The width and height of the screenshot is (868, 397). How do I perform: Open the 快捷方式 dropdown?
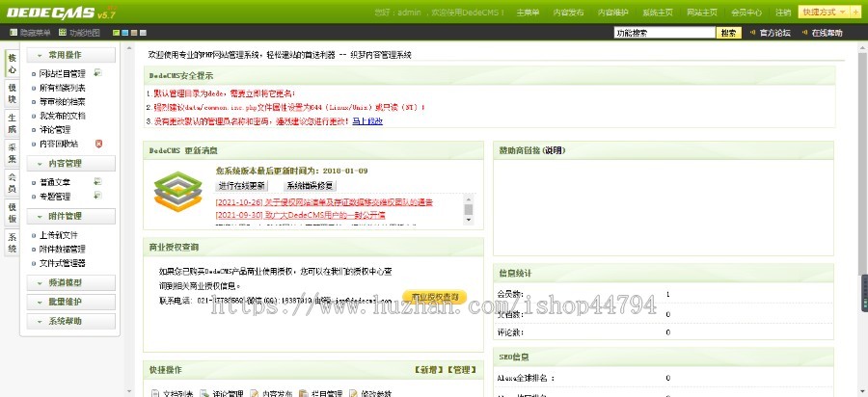pyautogui.click(x=825, y=13)
